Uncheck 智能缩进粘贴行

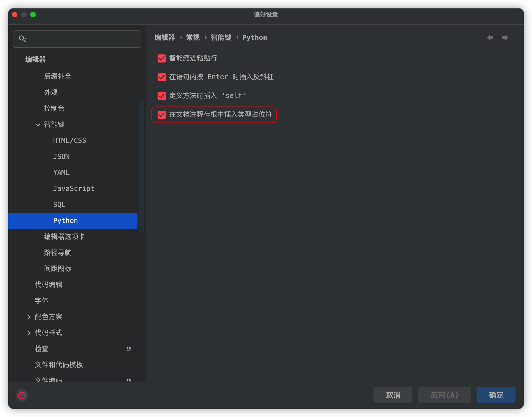coord(162,58)
